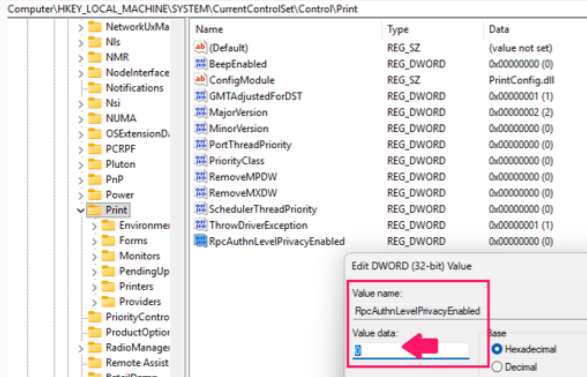This screenshot has width=587, height=377.
Task: Expand the Printers subkey
Action: coord(94,287)
